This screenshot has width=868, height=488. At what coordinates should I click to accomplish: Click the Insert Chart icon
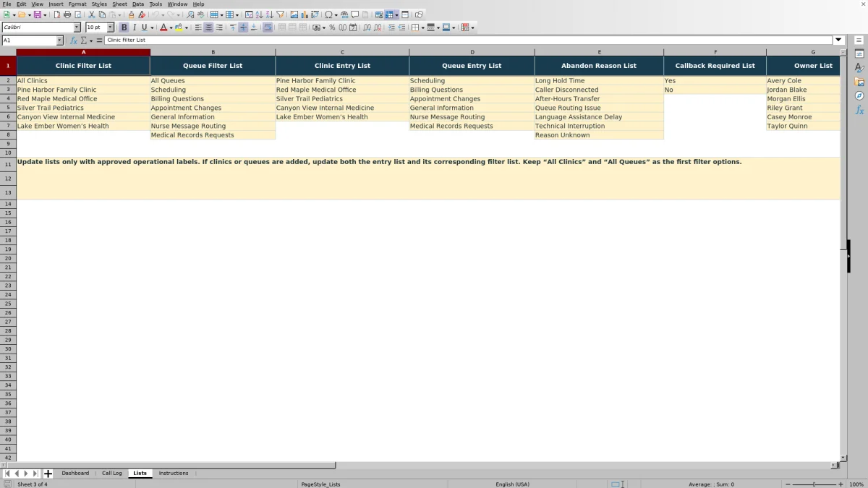pyautogui.click(x=305, y=14)
